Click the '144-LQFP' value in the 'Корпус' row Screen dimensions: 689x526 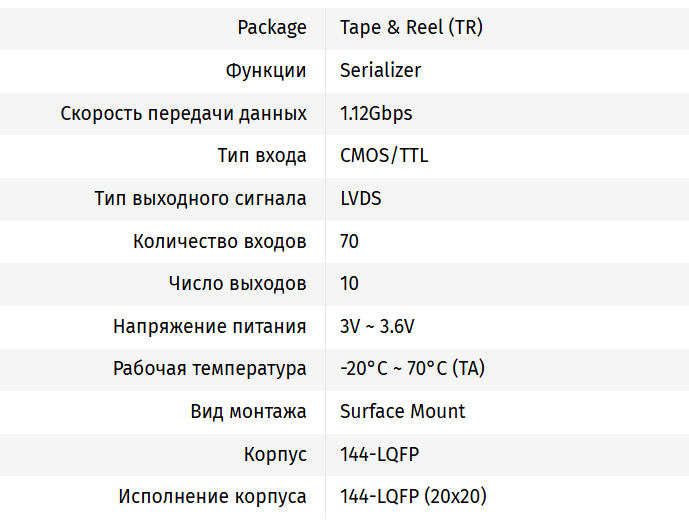coord(379,454)
